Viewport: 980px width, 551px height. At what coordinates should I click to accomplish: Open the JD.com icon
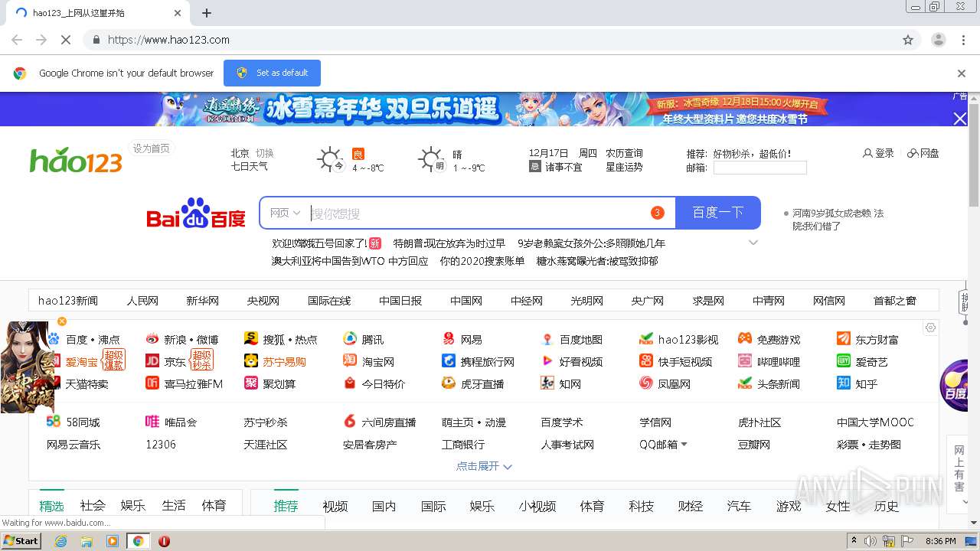pos(152,361)
